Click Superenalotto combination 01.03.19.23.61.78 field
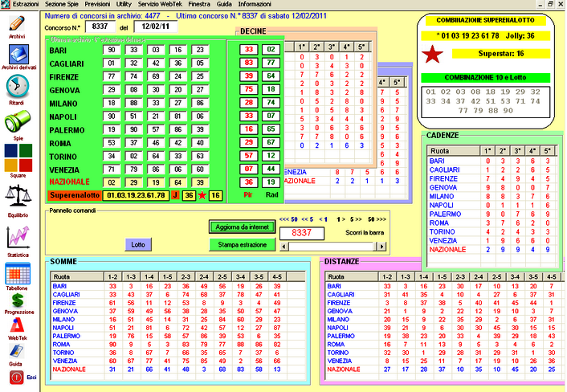Screen dimensions: 567x392 point(136,195)
